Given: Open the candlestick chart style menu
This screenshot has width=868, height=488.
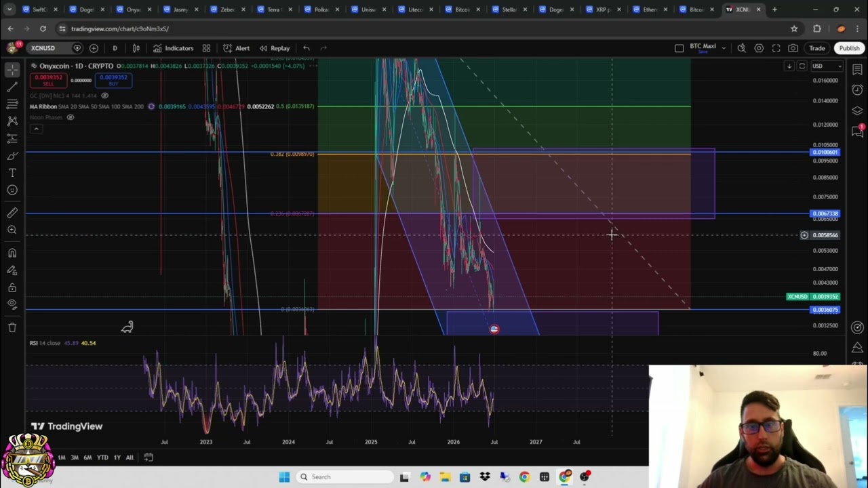Looking at the screenshot, I should tap(136, 48).
